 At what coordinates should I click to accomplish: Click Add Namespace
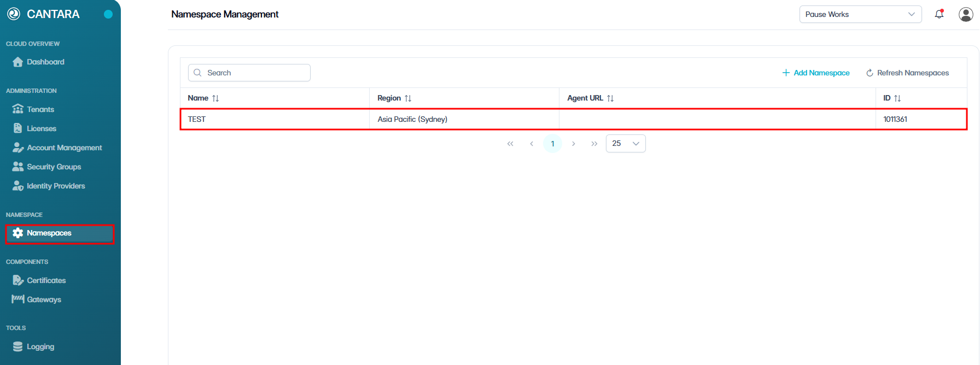(x=815, y=73)
